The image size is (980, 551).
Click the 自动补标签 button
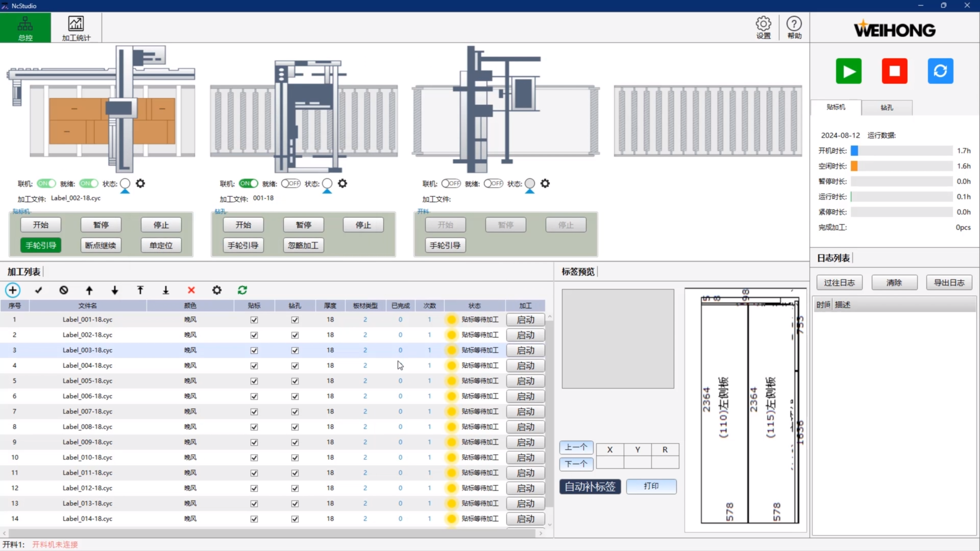coord(590,487)
